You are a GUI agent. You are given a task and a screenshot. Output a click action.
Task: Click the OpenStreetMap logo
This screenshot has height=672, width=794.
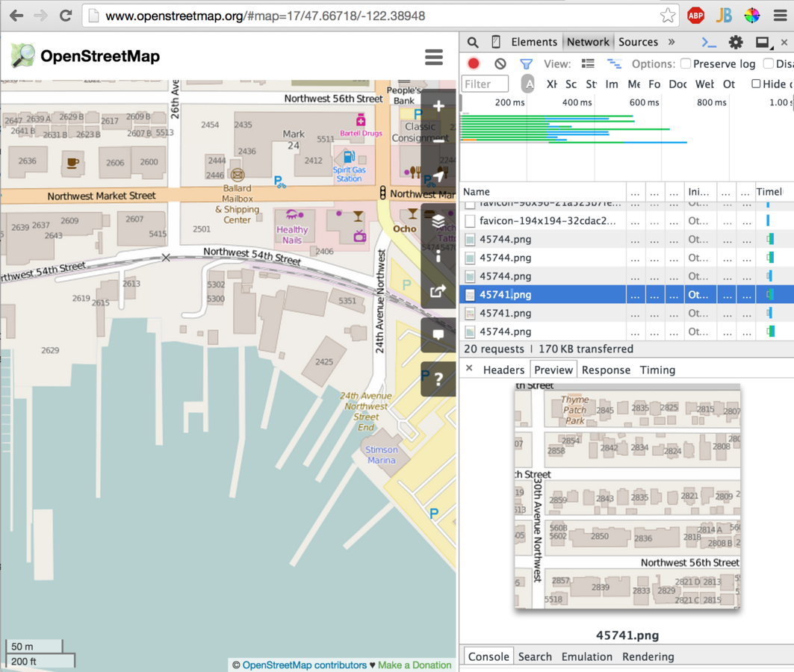[85, 56]
